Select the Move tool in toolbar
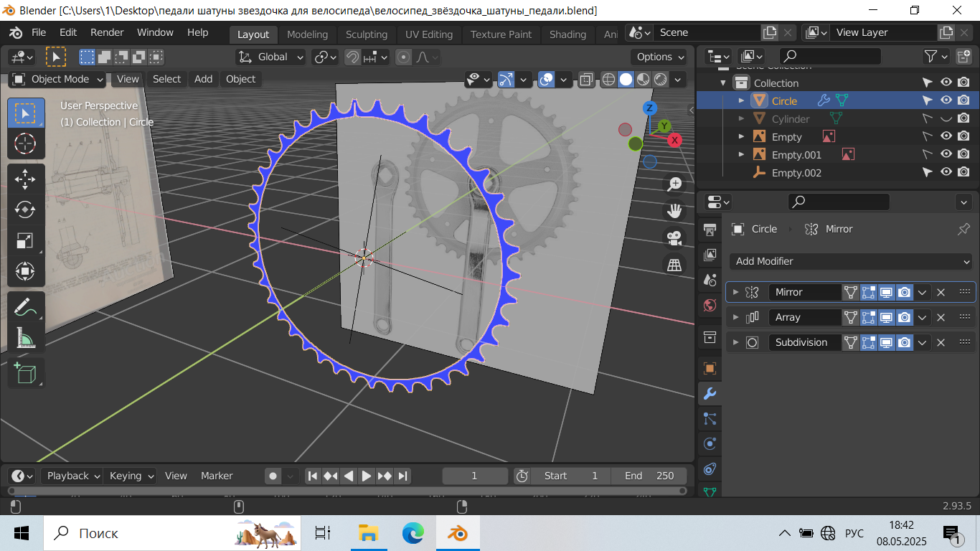Screen dimensions: 980x551 (25, 178)
